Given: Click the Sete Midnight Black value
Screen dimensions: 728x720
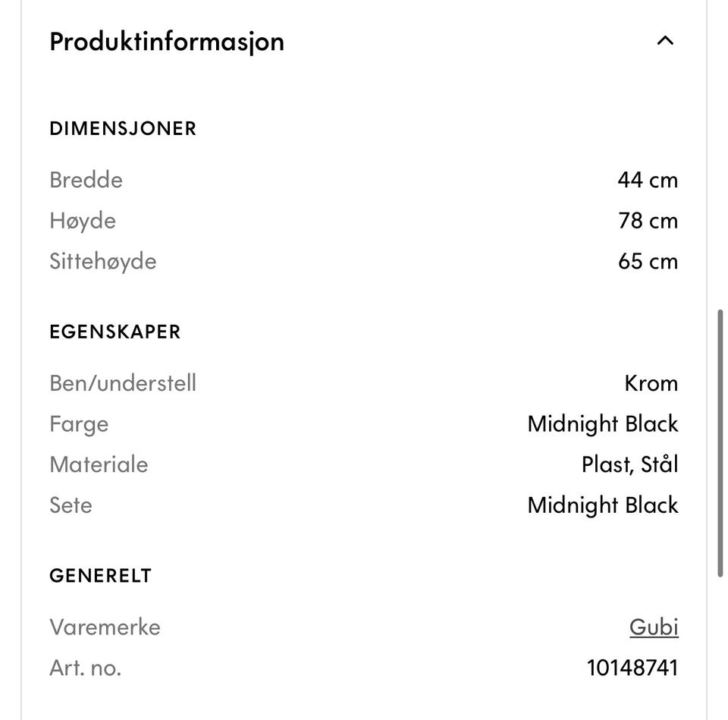Looking at the screenshot, I should point(603,505).
